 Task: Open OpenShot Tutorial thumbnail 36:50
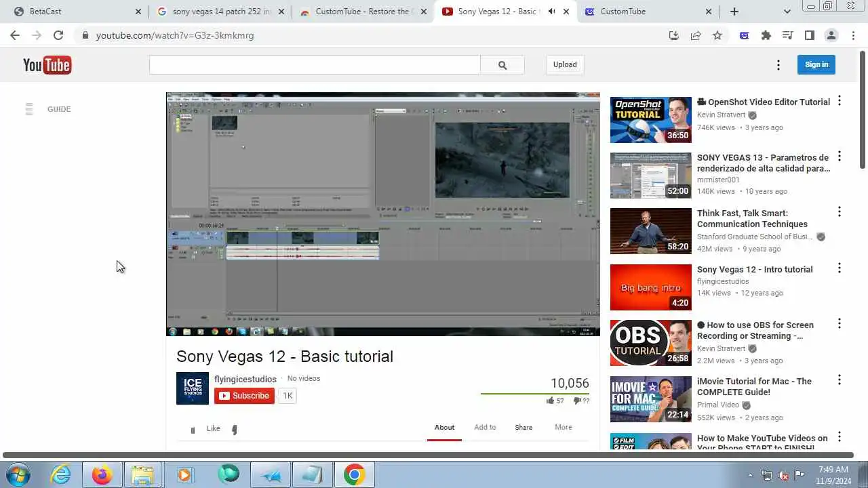coord(651,120)
